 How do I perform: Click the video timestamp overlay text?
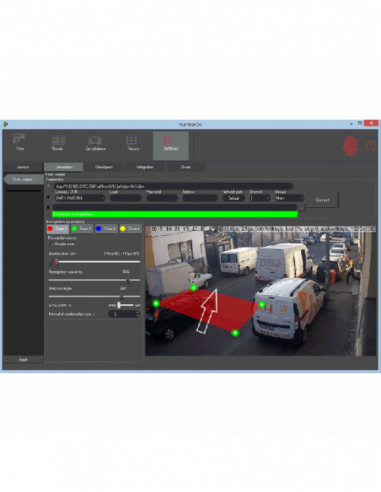click(263, 229)
